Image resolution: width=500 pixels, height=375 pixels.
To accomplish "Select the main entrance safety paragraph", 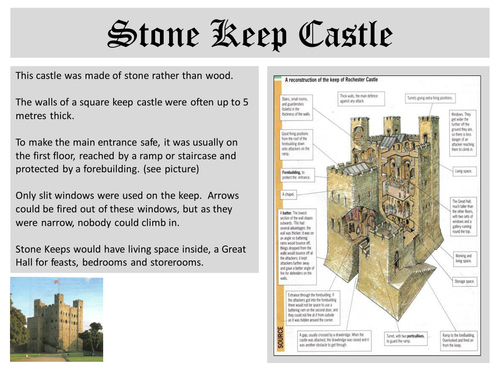I will [127, 156].
